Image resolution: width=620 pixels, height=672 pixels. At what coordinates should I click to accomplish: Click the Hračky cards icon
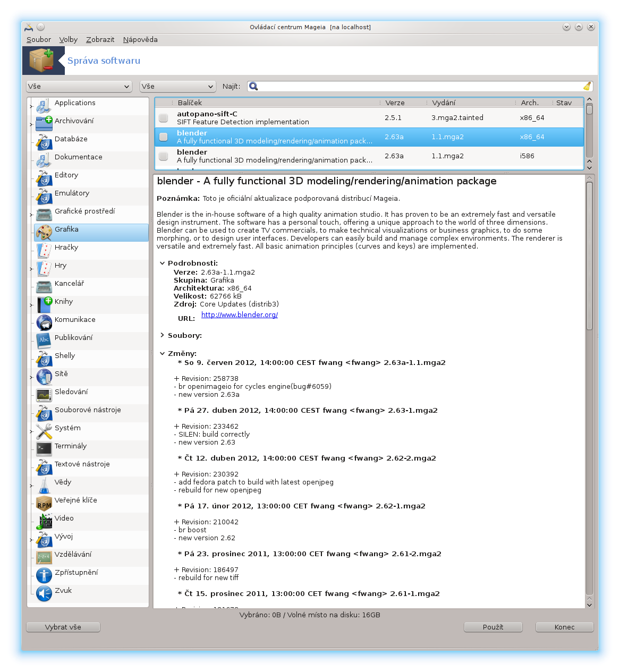[44, 251]
